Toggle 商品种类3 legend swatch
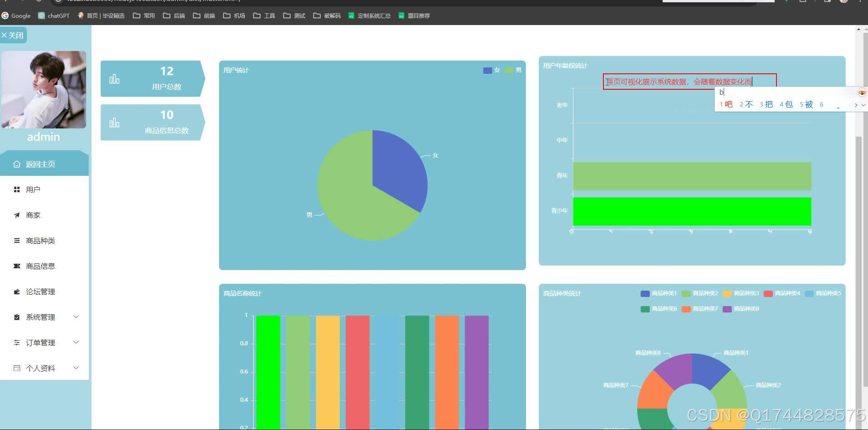Screen dimensions: 868x430 coord(727,293)
